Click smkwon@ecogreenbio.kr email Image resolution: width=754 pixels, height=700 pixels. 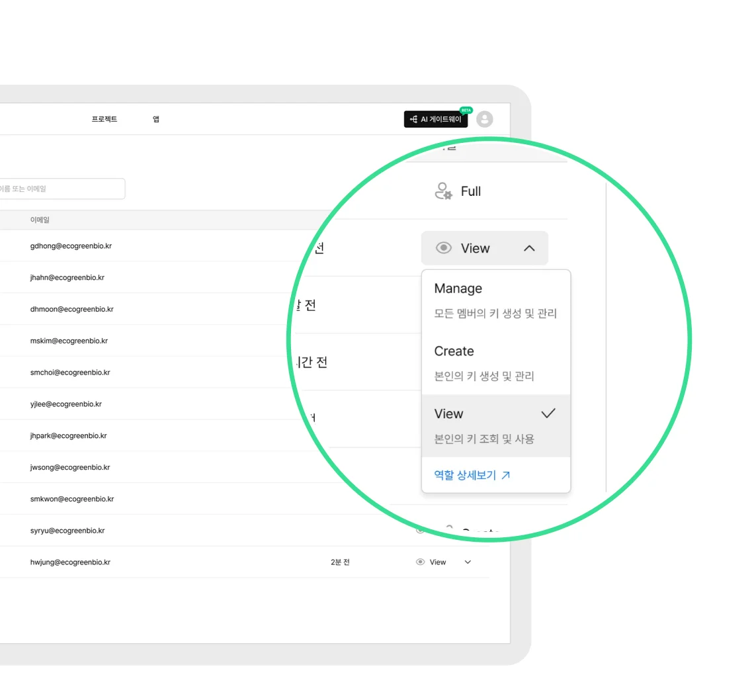click(x=72, y=499)
